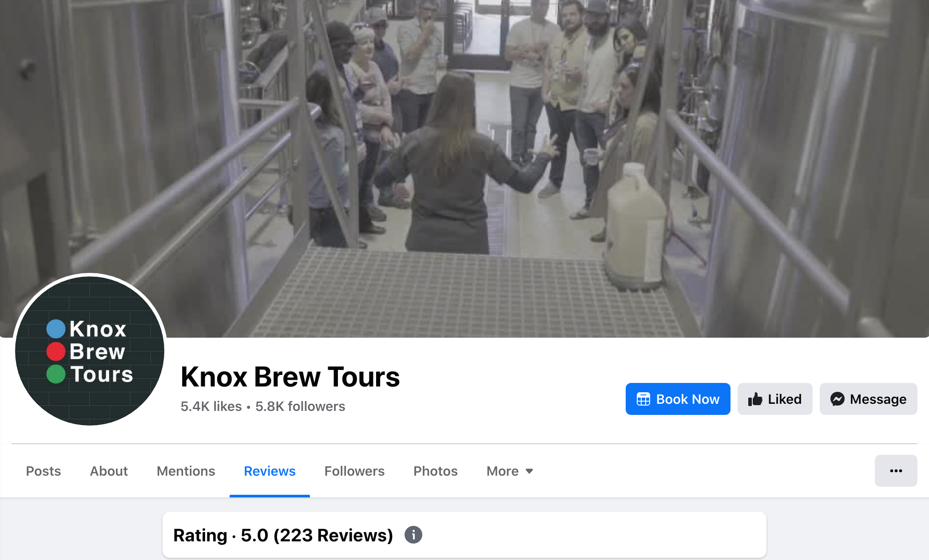Go to the Photos tab
Image resolution: width=929 pixels, height=560 pixels.
click(435, 471)
